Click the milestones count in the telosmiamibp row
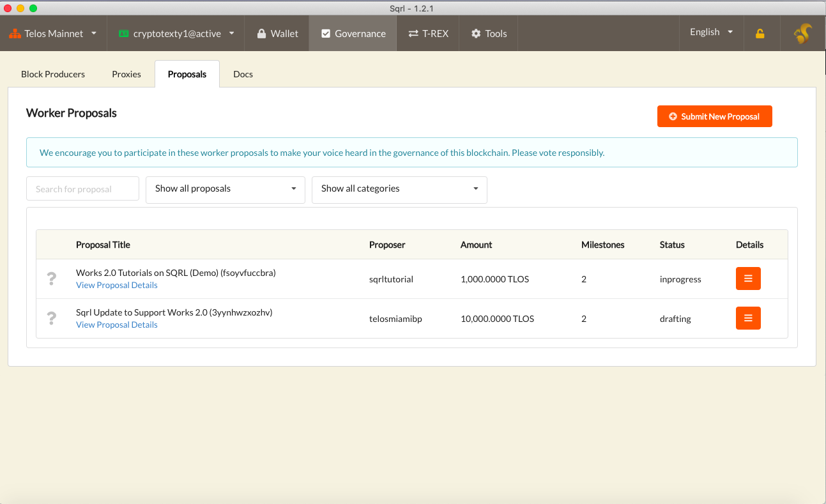 click(x=584, y=319)
